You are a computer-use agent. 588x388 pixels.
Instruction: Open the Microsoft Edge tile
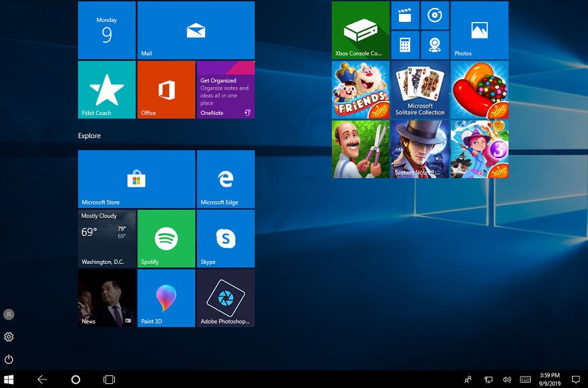click(x=226, y=179)
